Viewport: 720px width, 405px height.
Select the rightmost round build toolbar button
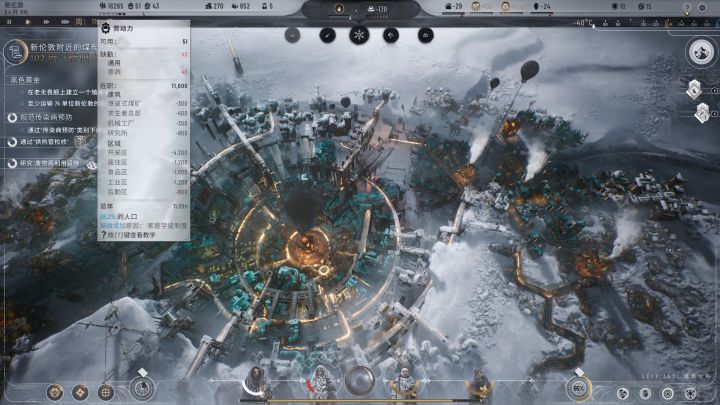pos(426,35)
